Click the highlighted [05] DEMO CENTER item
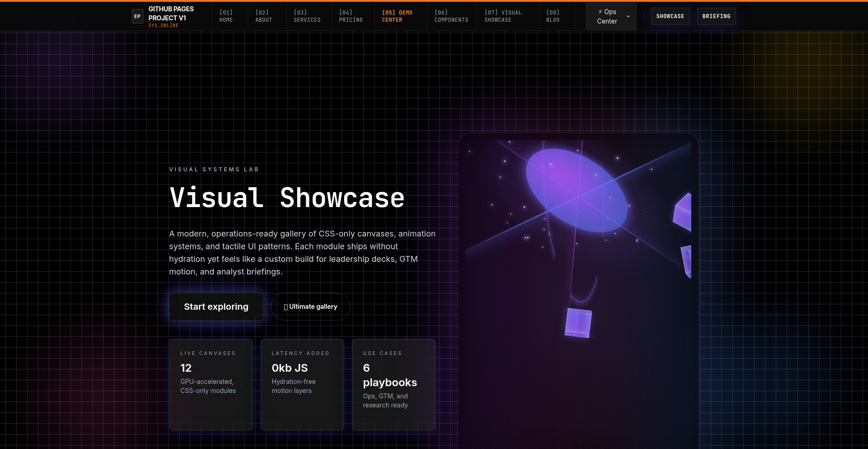 point(398,16)
